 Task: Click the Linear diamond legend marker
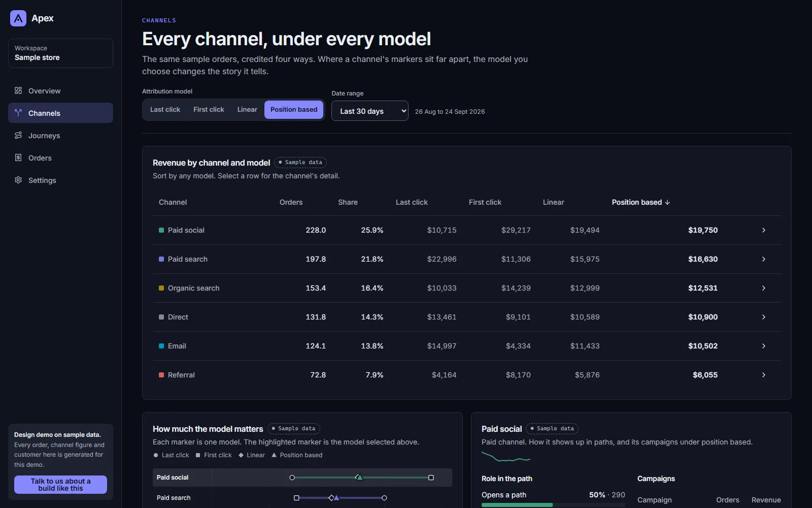coord(241,455)
